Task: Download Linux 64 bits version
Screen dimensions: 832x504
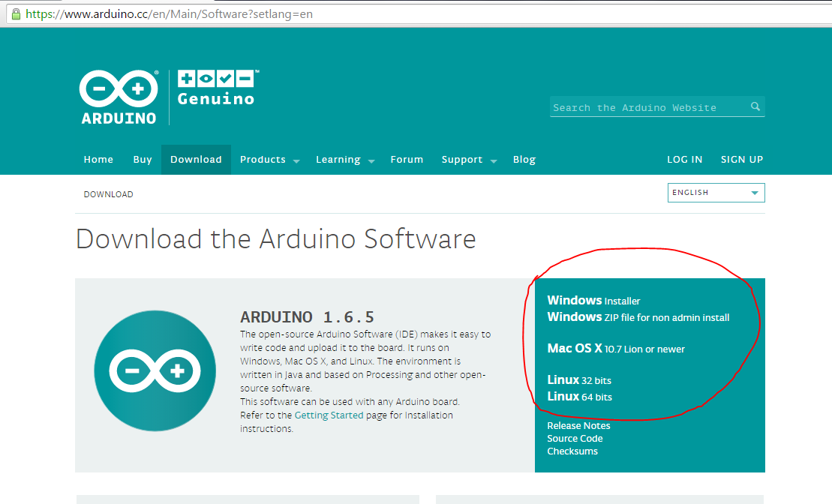Action: [x=579, y=396]
